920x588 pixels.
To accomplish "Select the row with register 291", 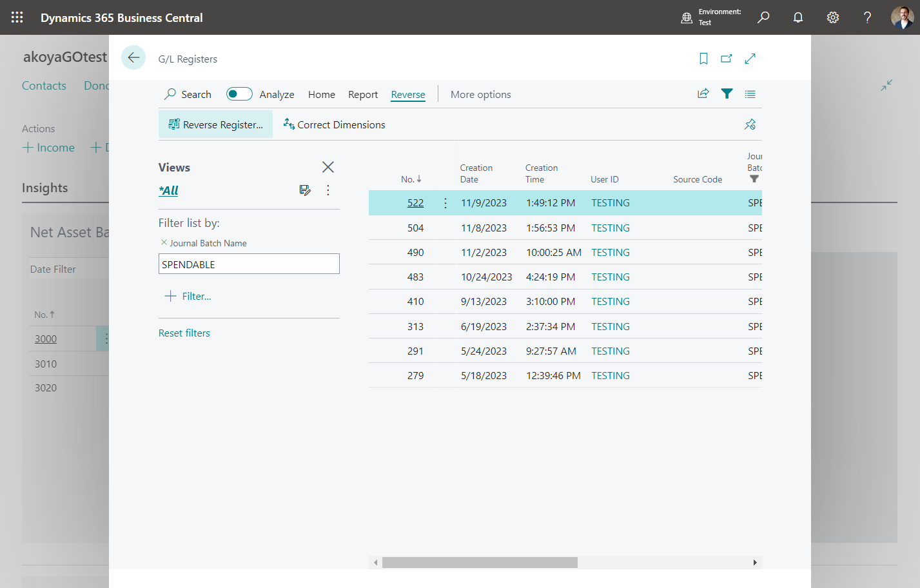I will tap(565, 351).
